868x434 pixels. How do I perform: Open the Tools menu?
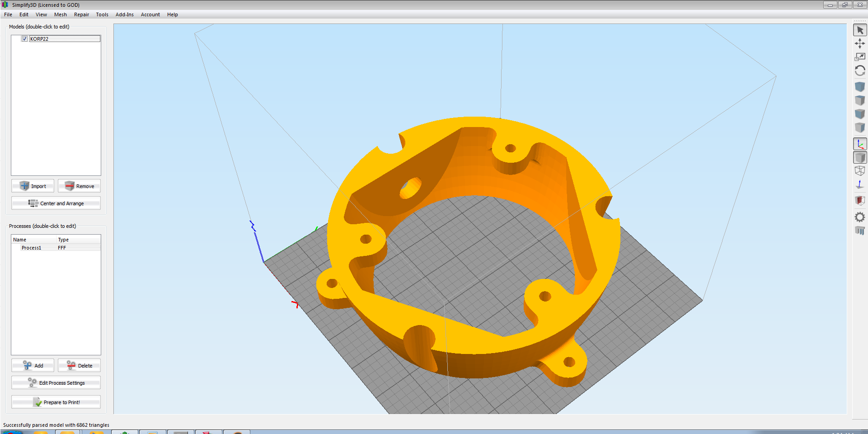(102, 14)
